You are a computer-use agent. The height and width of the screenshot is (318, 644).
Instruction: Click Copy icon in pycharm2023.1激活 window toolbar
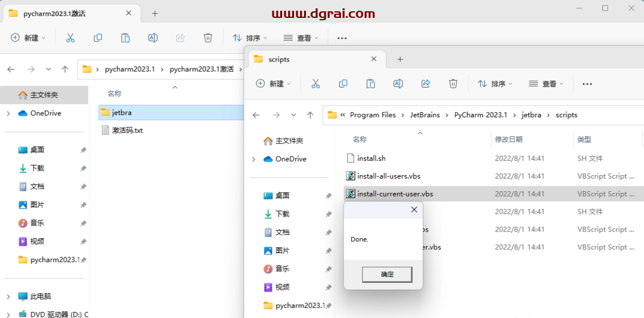98,38
